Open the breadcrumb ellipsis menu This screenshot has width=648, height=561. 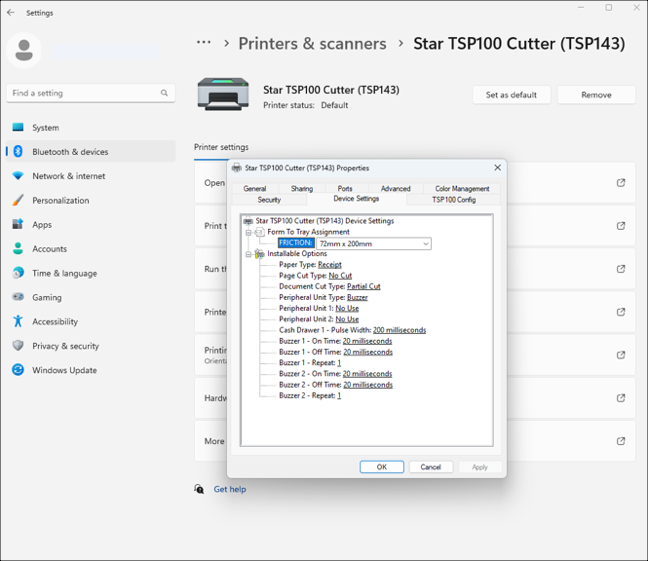(x=204, y=43)
